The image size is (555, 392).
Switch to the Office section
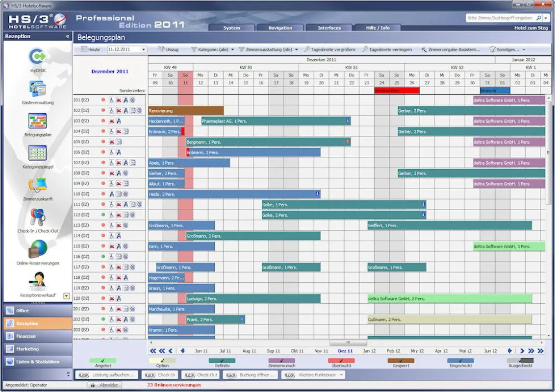coord(38,310)
